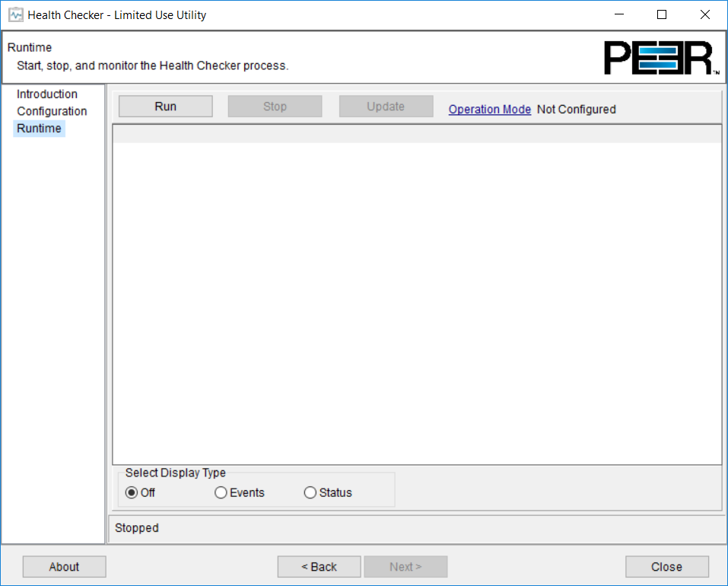Click the About button
728x586 pixels.
(x=64, y=566)
